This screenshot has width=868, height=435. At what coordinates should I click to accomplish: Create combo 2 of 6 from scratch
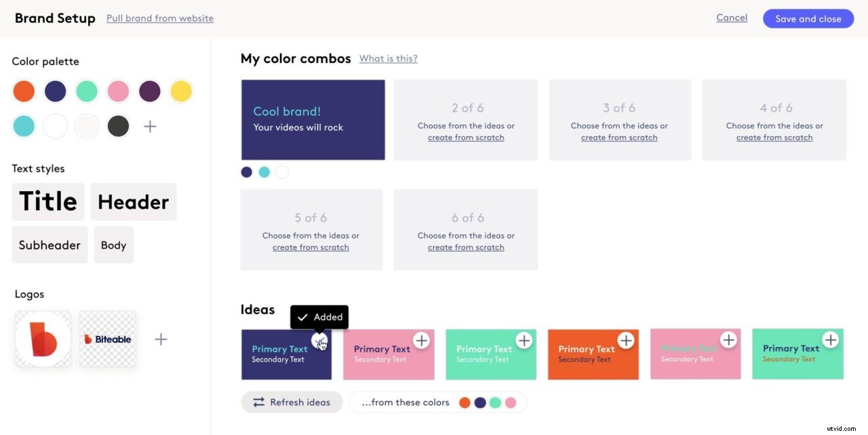coord(465,137)
